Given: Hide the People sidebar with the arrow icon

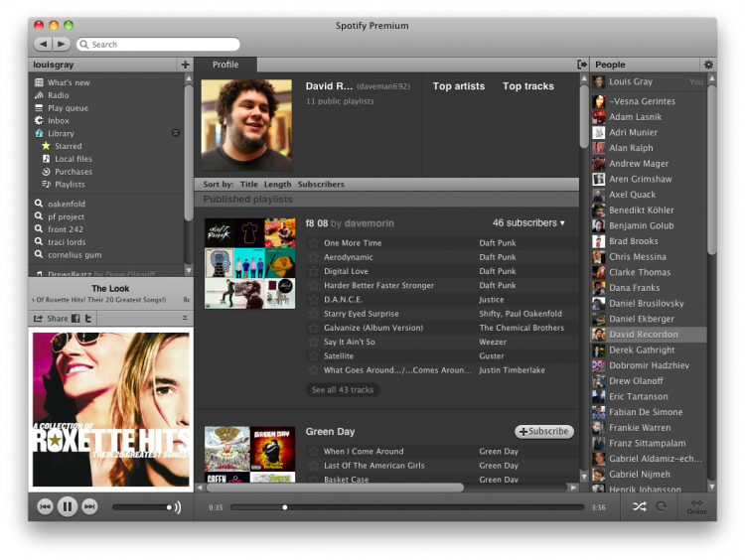Looking at the screenshot, I should (581, 65).
